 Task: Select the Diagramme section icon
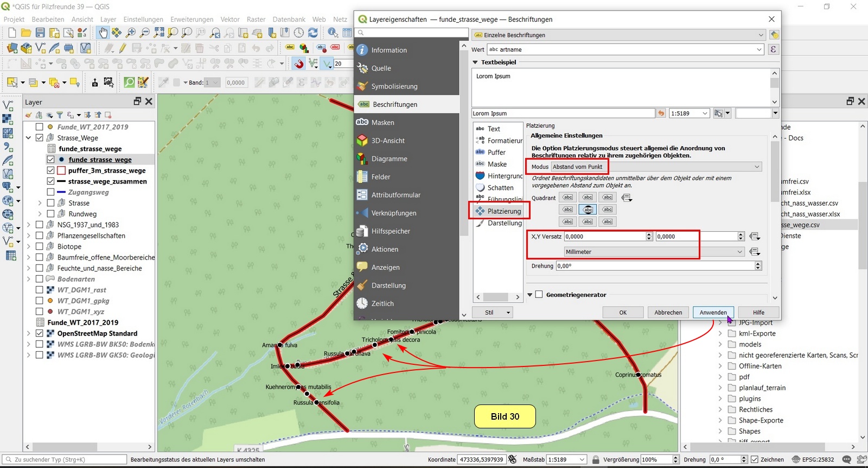[x=362, y=159]
